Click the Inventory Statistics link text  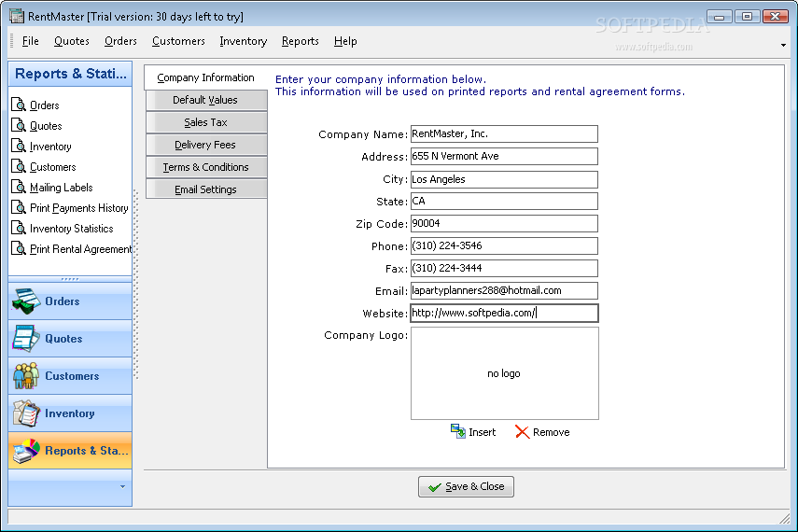(x=71, y=229)
